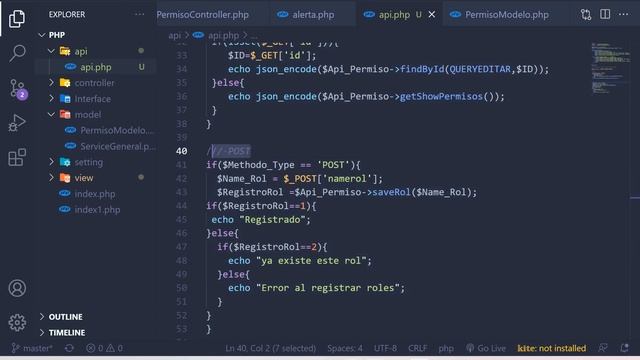The width and height of the screenshot is (640, 360).
Task: Open the Accounts menu icon
Action: tap(17, 288)
